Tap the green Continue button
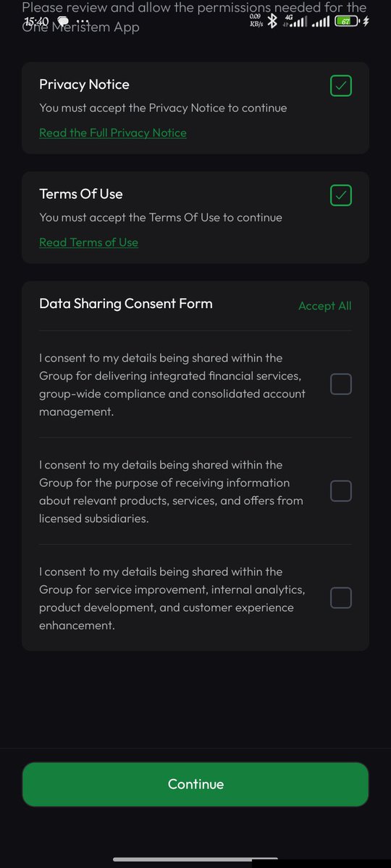 click(195, 784)
